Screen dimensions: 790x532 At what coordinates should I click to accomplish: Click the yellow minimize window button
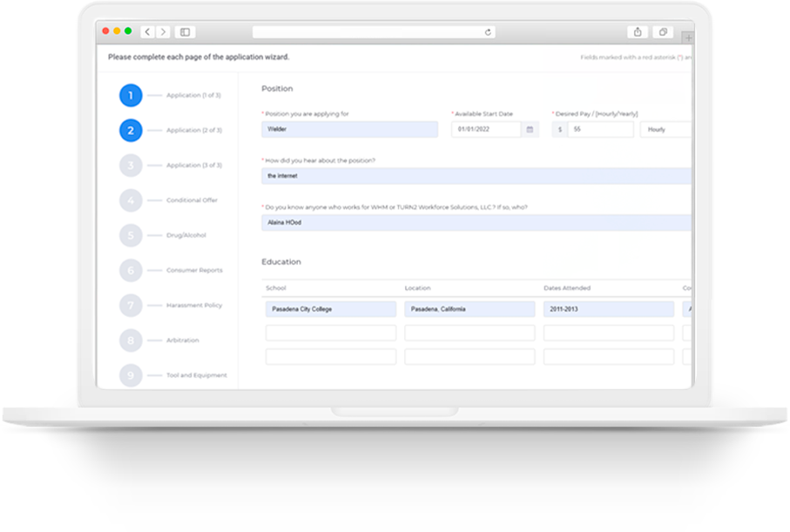[117, 31]
